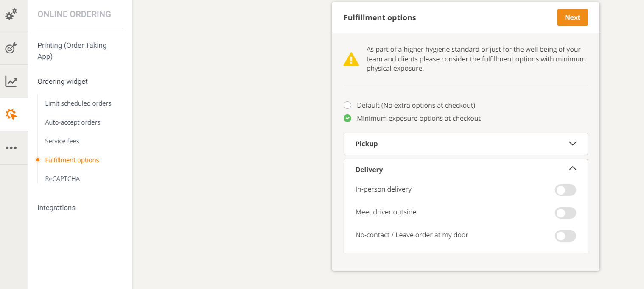Screen dimensions: 644x289
Task: Open Limit scheduled orders link
Action: pyautogui.click(x=78, y=103)
